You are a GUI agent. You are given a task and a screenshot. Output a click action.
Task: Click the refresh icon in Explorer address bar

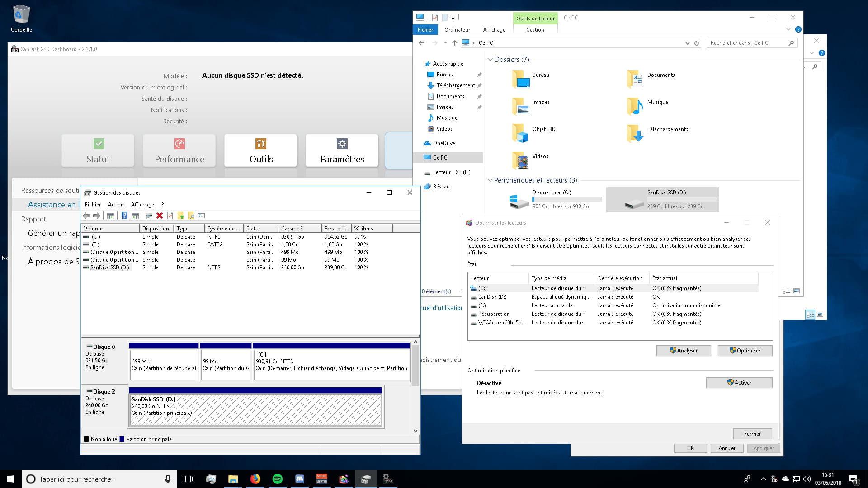(x=697, y=43)
